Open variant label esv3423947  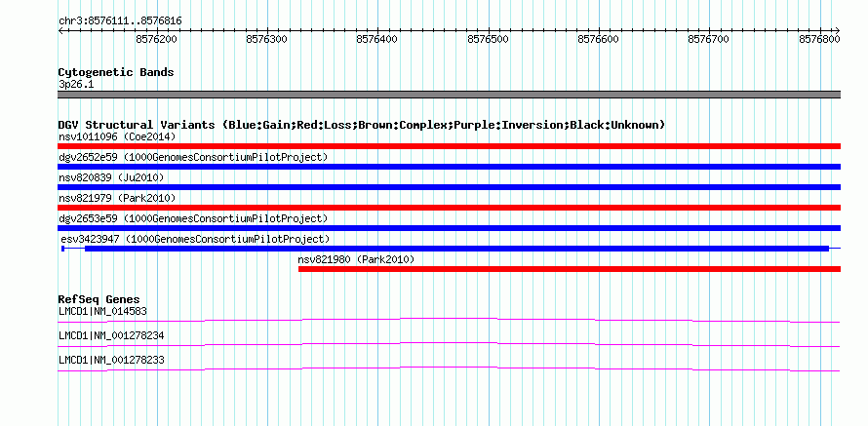click(x=195, y=239)
